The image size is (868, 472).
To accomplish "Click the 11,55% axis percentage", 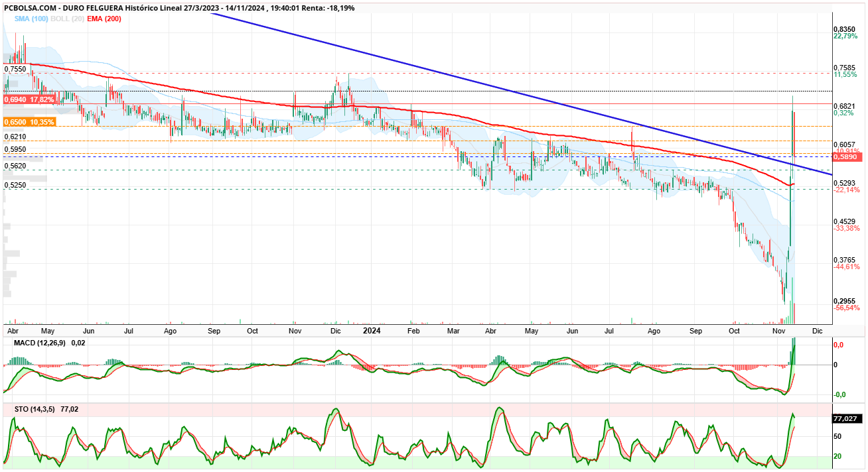I will [x=845, y=75].
